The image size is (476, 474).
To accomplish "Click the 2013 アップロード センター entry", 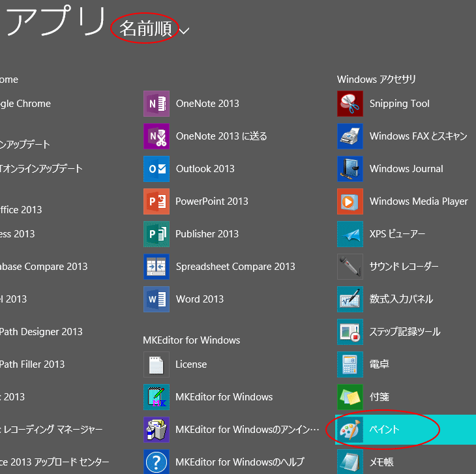I will coord(55,462).
